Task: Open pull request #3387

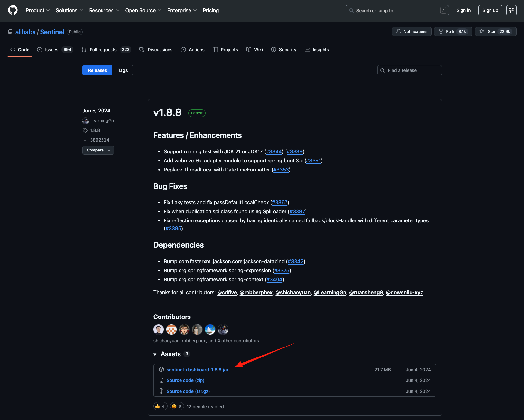Action: 297,211
